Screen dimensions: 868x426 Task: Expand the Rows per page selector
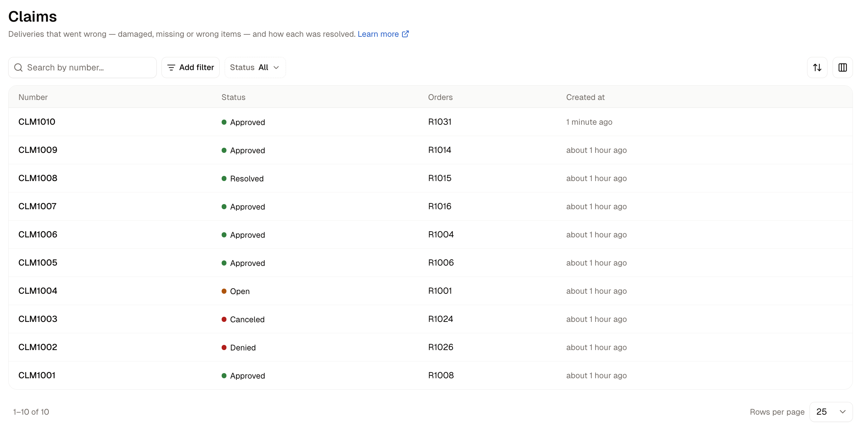(831, 412)
